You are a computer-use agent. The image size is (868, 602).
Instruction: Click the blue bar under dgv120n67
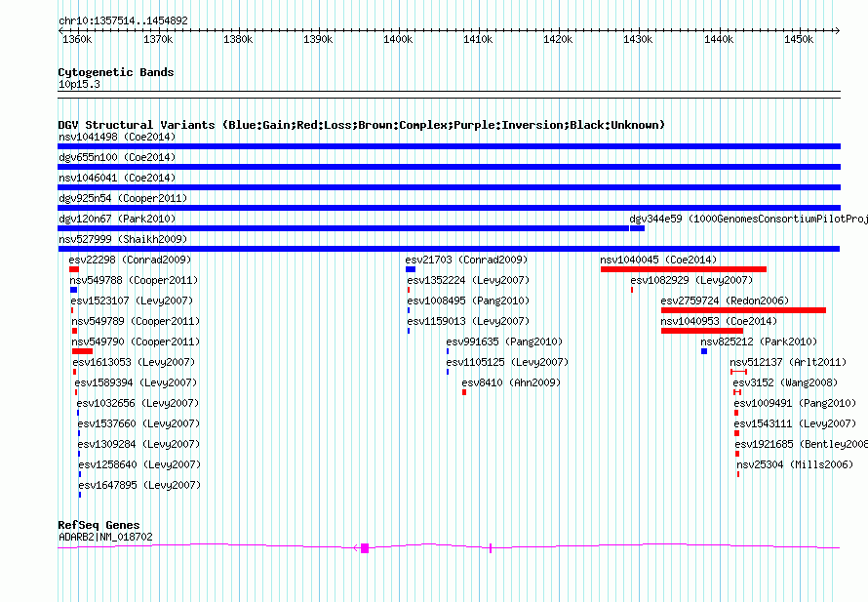[x=343, y=228]
